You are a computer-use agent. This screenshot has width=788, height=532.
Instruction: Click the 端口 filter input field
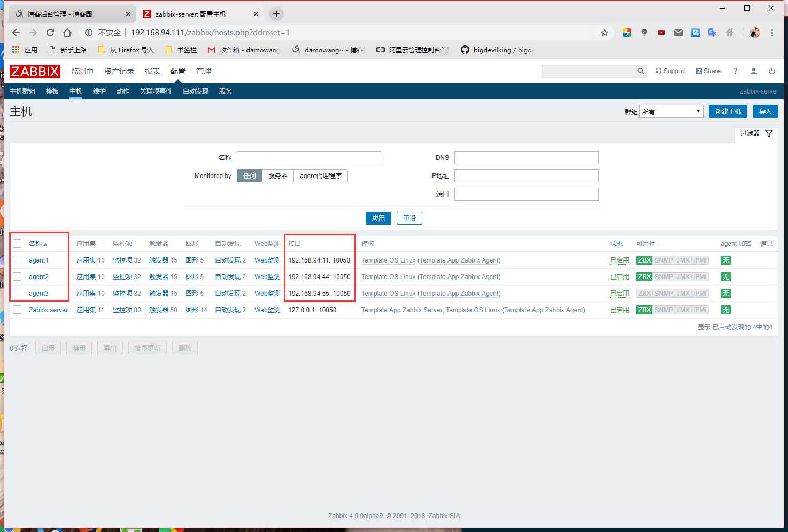coord(527,194)
